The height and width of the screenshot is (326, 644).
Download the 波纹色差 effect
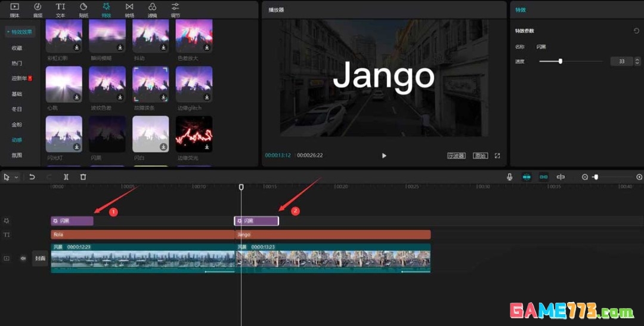(x=120, y=97)
